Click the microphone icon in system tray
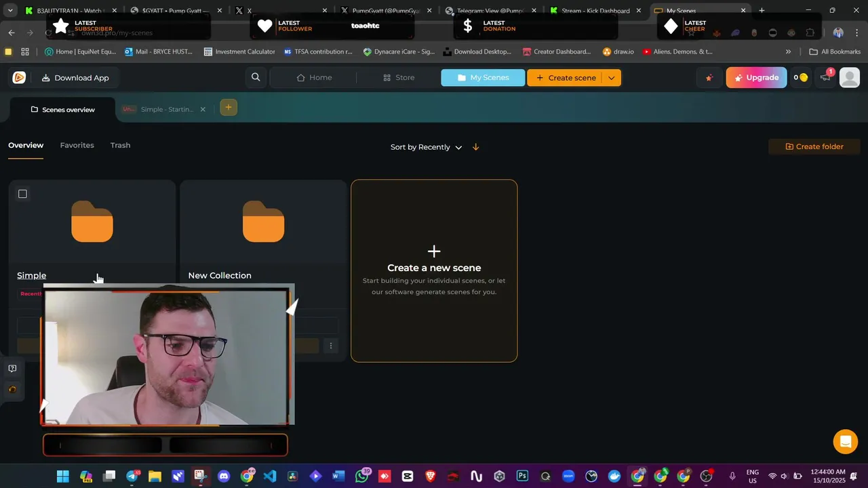 732,476
